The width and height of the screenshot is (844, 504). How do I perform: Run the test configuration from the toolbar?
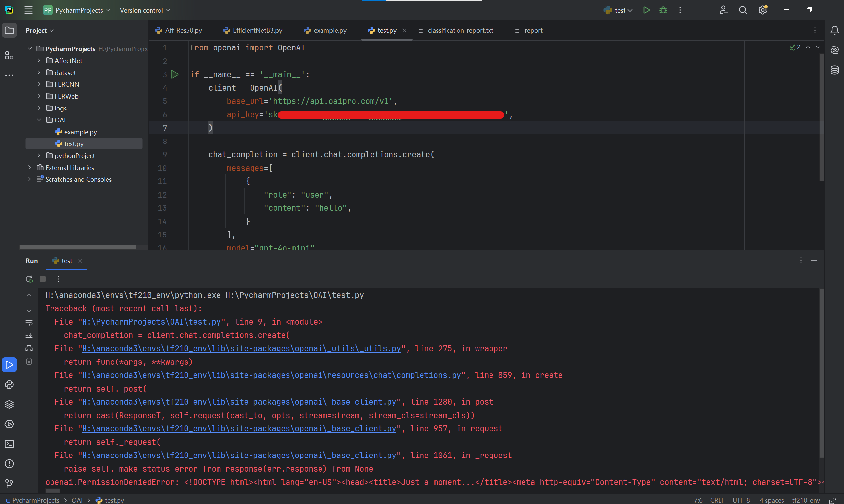646,10
